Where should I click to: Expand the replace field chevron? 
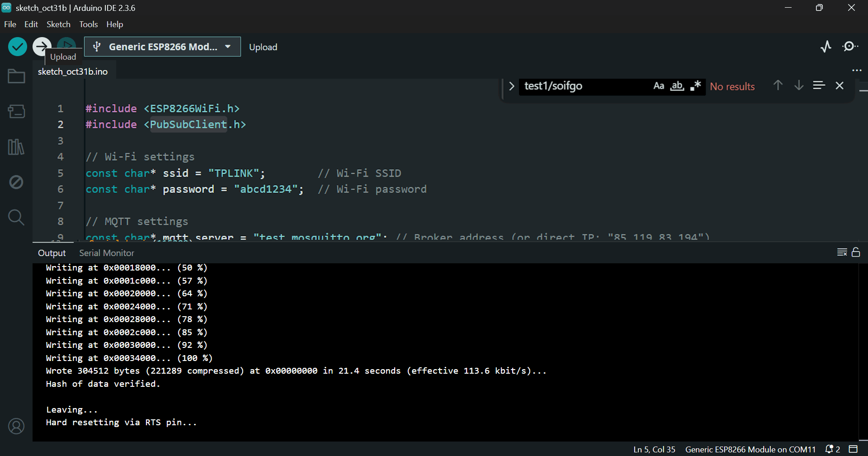click(511, 86)
